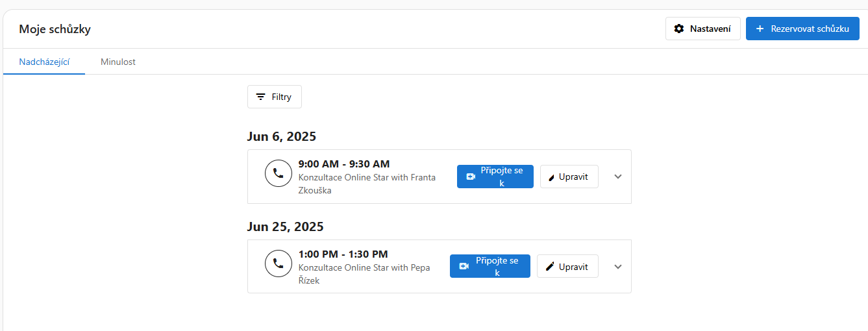The image size is (868, 331).
Task: Book a meeting with Rezervovat schůzku
Action: [802, 29]
